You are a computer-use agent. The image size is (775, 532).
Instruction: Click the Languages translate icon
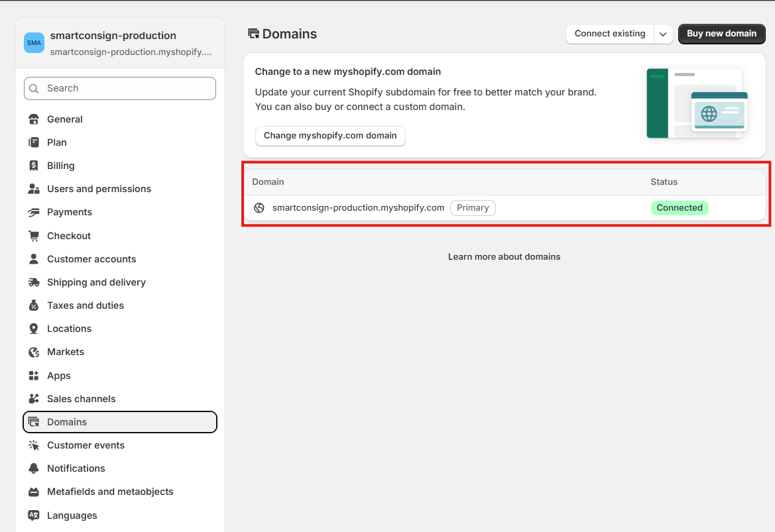point(34,515)
